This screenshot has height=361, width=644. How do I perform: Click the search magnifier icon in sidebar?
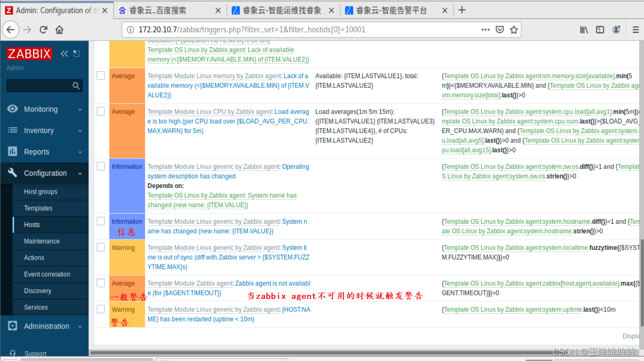pyautogui.click(x=76, y=86)
